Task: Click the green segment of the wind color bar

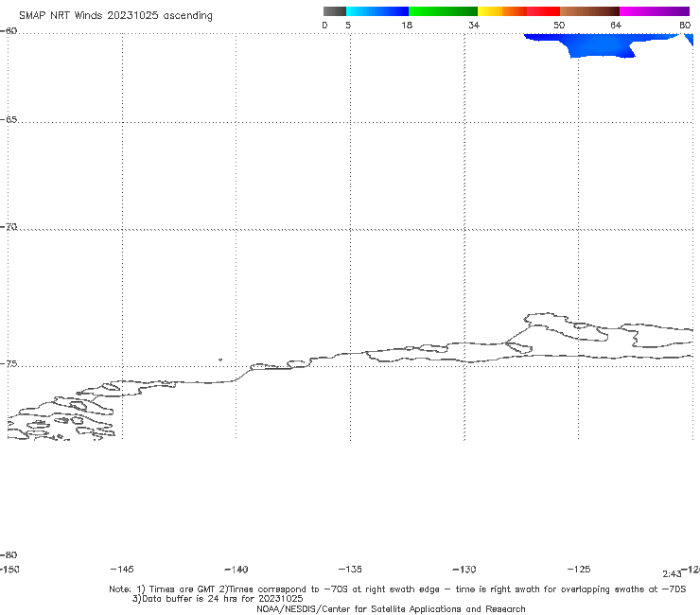Action: point(443,11)
